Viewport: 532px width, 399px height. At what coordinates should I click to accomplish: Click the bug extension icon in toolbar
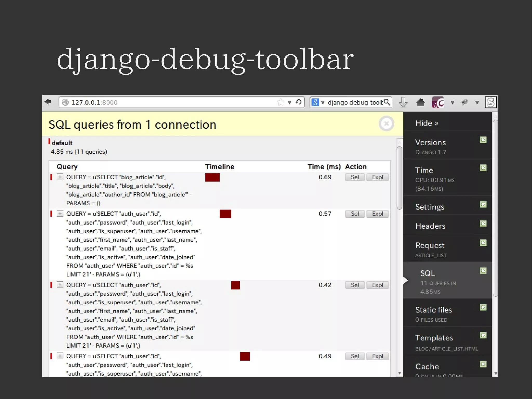point(464,102)
